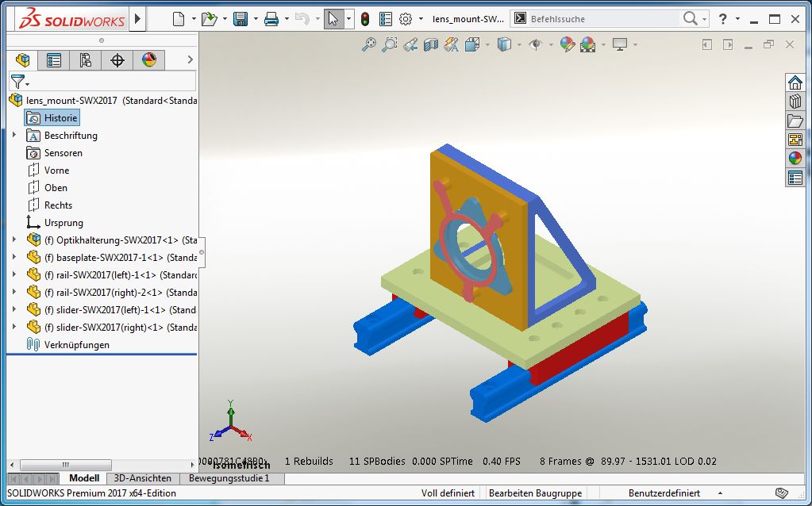Click the Save icon in the toolbar
The width and height of the screenshot is (812, 506).
241,19
